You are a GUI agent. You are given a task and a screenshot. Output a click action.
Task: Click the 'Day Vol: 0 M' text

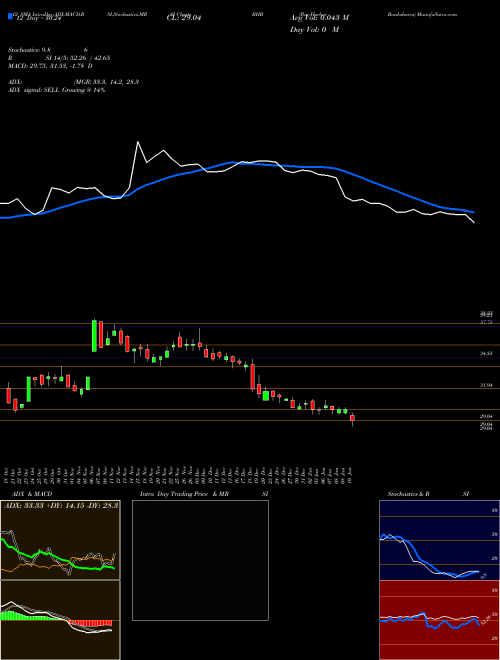314,30
